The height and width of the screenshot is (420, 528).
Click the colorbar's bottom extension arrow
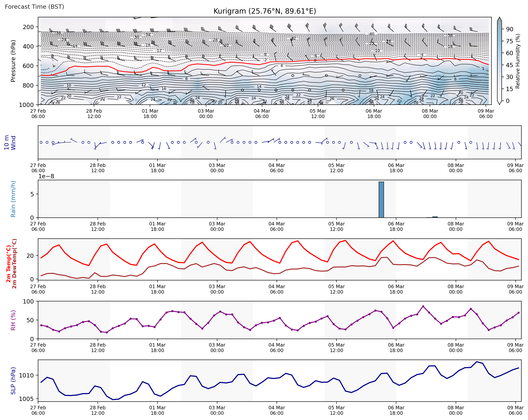(499, 103)
